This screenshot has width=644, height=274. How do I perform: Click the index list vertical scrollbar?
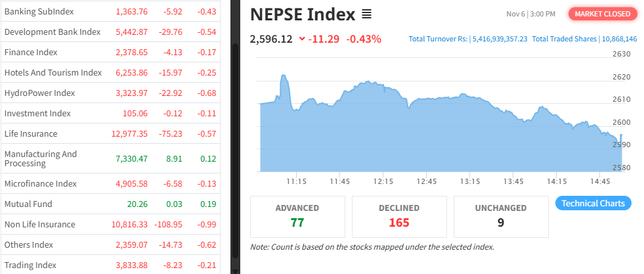[235, 131]
